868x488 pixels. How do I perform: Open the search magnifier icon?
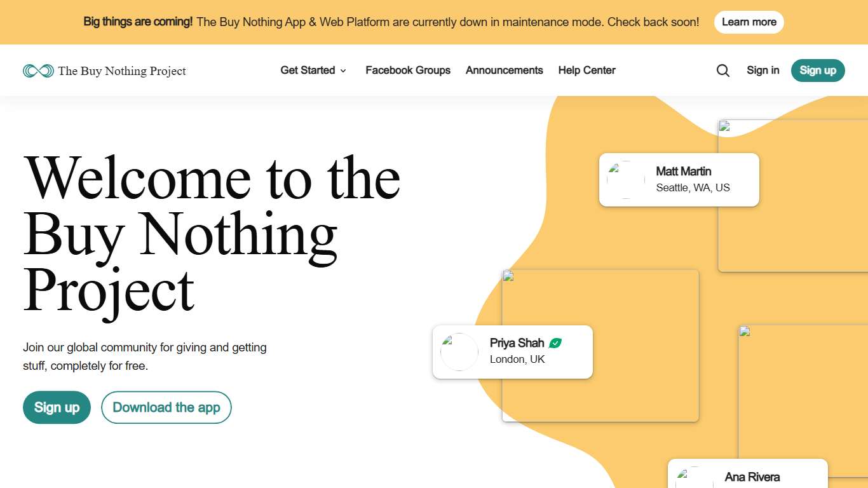pyautogui.click(x=722, y=71)
